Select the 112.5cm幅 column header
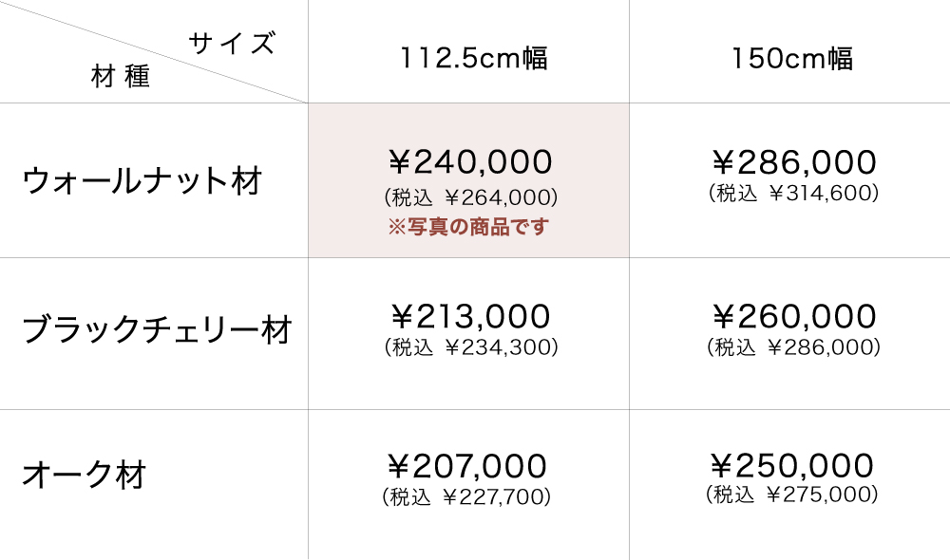Viewport: 950px width, 560px height. [x=474, y=59]
